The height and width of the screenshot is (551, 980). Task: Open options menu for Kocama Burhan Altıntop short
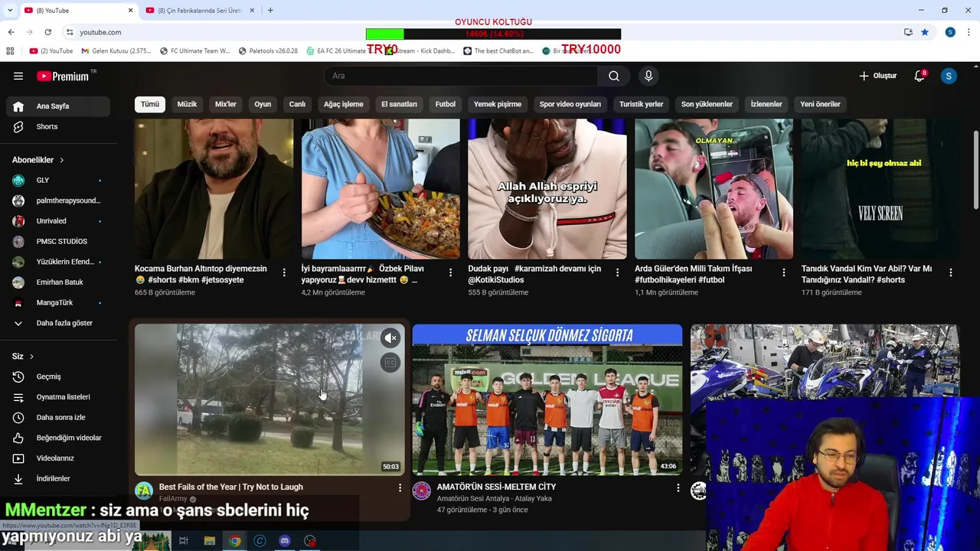284,272
